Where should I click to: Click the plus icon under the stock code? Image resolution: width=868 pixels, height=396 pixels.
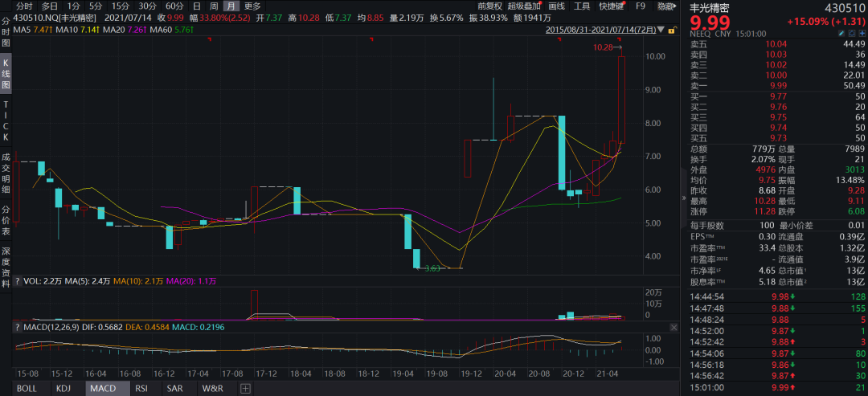(x=860, y=33)
